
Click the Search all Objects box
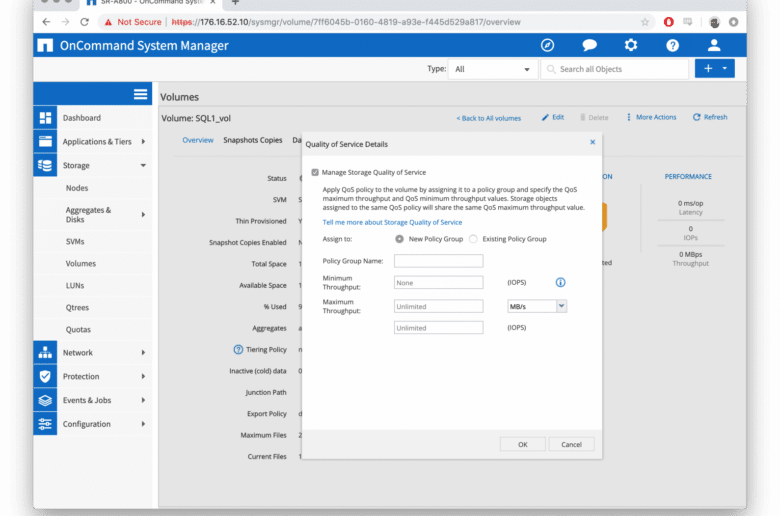point(615,69)
